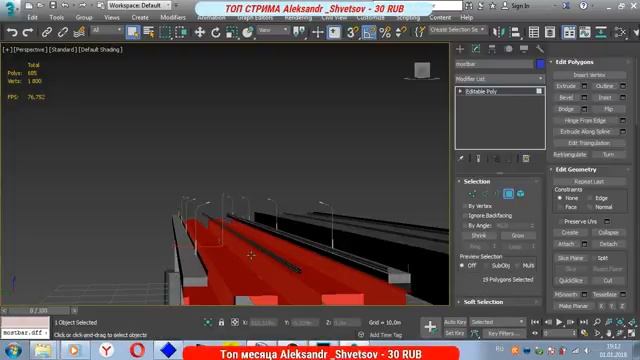Click the Redo arrow in main toolbar
This screenshot has height=360, width=640.
pyautogui.click(x=28, y=32)
